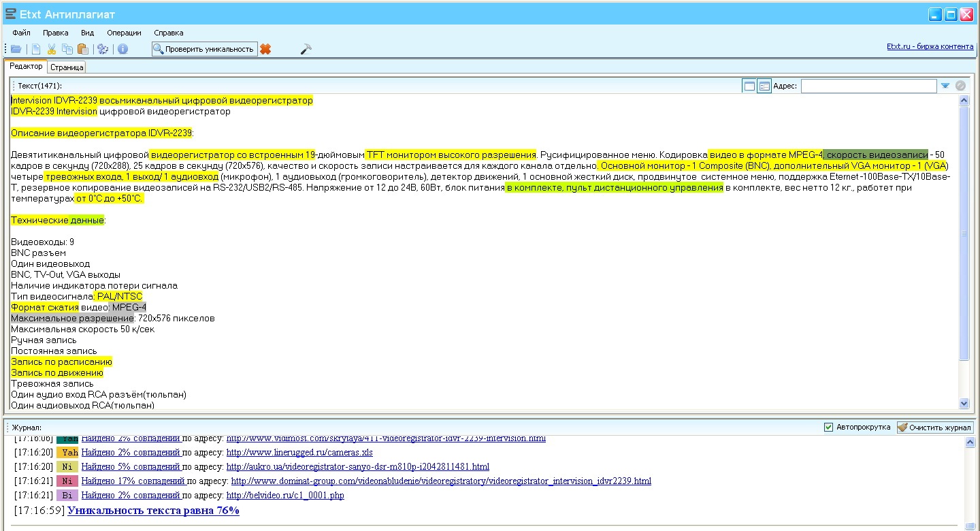Open the linerugged.ru cameras.xls link

point(299,453)
